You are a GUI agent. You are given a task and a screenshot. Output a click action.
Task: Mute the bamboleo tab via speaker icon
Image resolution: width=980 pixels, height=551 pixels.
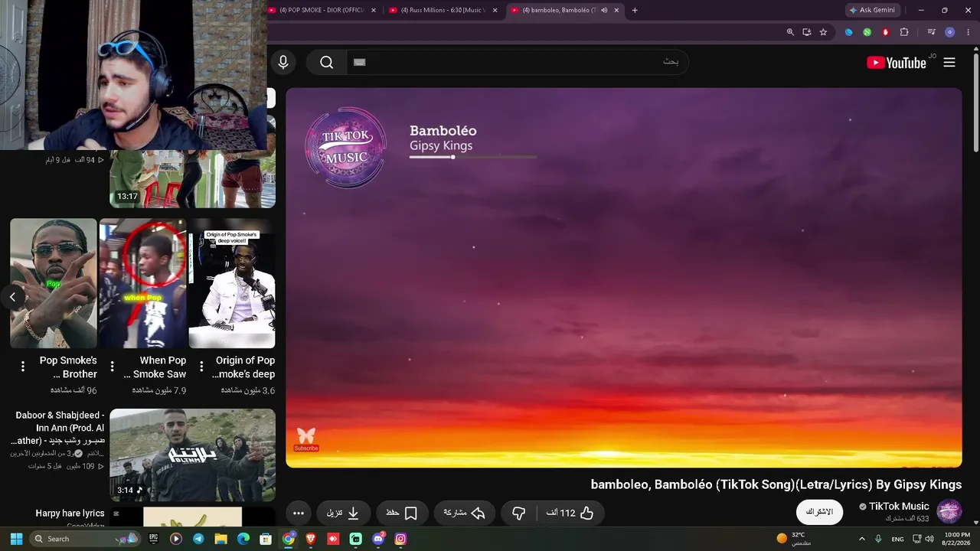[604, 10]
